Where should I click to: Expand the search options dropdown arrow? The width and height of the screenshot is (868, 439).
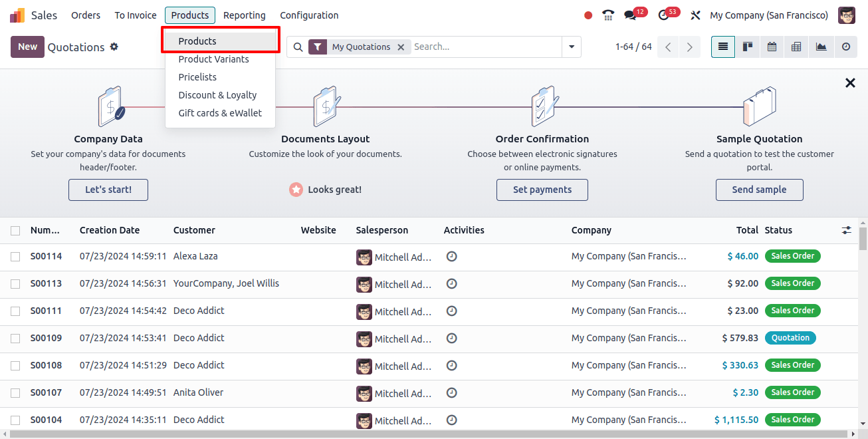point(571,47)
